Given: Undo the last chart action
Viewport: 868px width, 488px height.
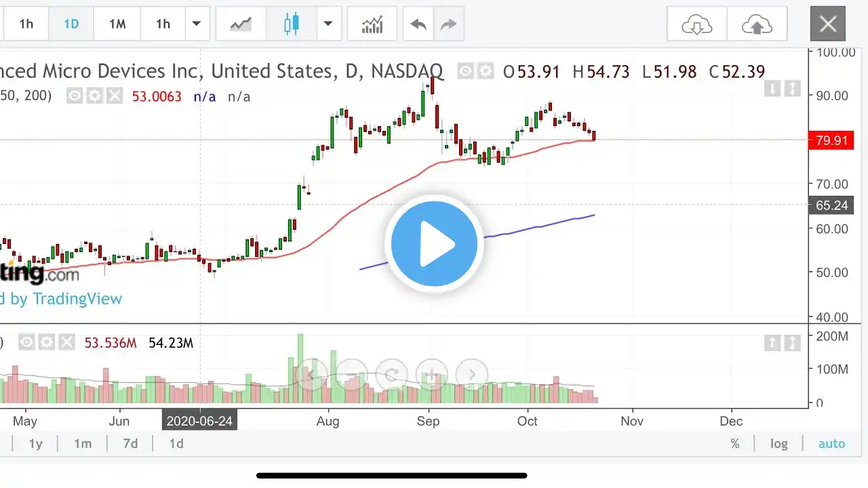Looking at the screenshot, I should pyautogui.click(x=418, y=24).
